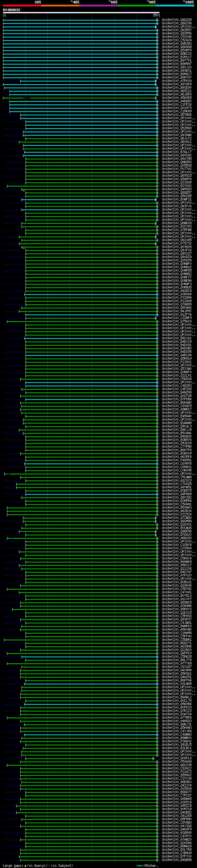Click label UniRef100_Q4S8W6

[176, 135]
